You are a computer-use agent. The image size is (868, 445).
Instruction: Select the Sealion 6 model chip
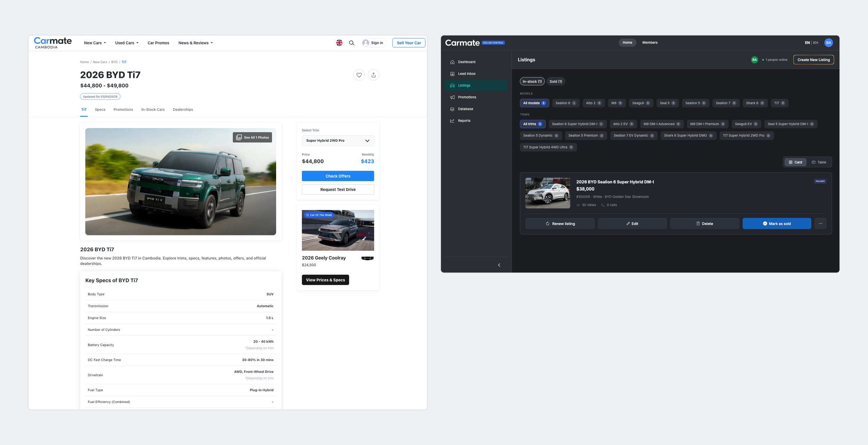point(565,103)
